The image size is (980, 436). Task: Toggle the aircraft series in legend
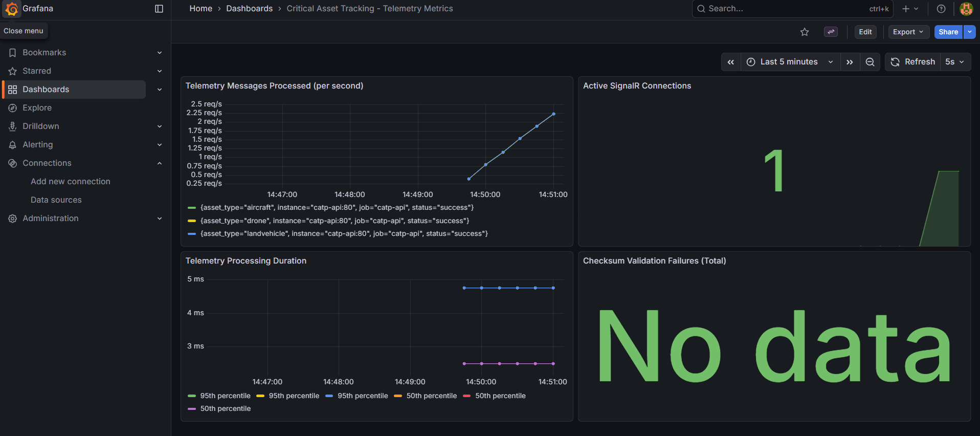click(337, 208)
